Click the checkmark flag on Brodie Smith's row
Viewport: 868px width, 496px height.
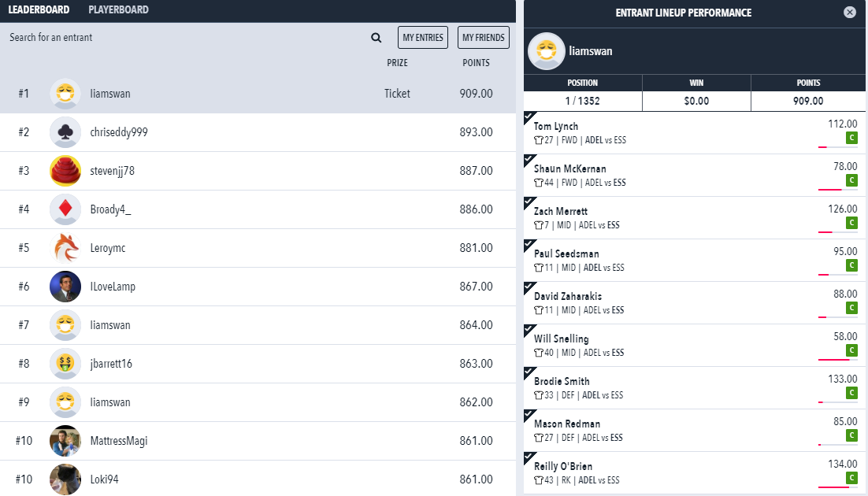[529, 372]
